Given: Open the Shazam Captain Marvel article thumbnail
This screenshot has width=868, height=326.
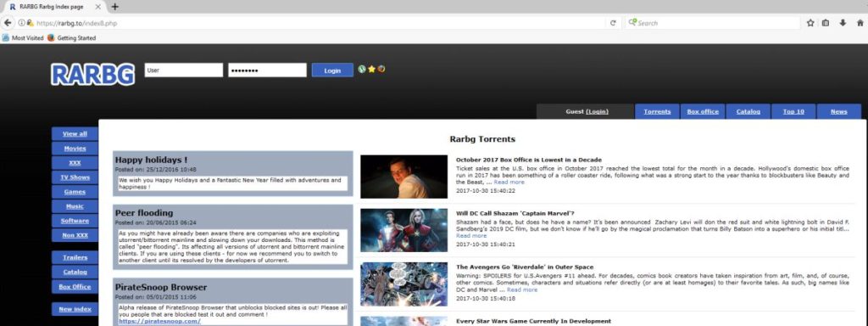Looking at the screenshot, I should 403,230.
